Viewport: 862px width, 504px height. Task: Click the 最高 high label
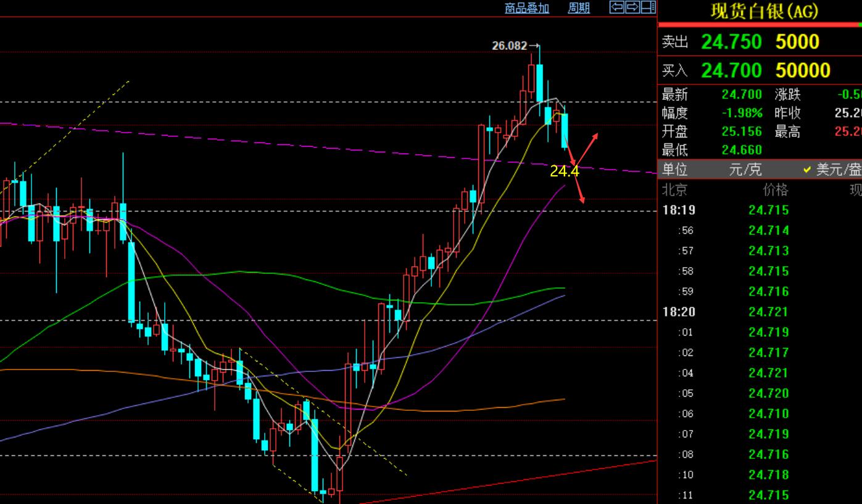click(x=788, y=131)
